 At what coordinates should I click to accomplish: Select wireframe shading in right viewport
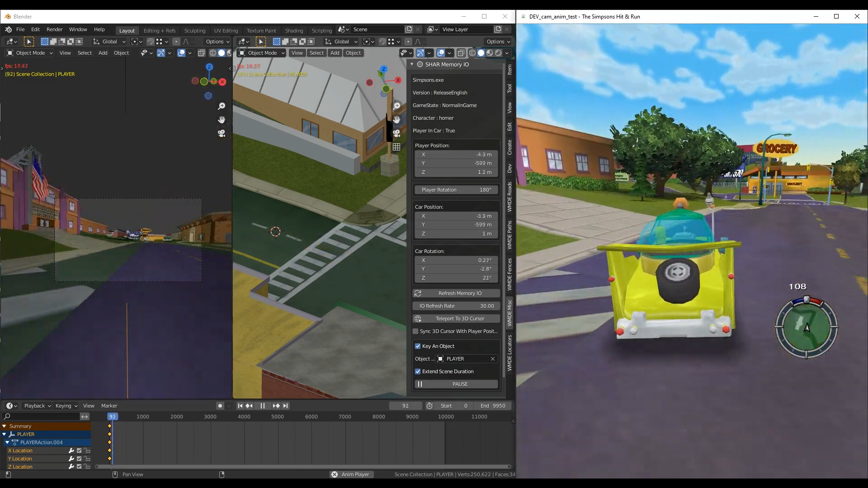click(472, 53)
